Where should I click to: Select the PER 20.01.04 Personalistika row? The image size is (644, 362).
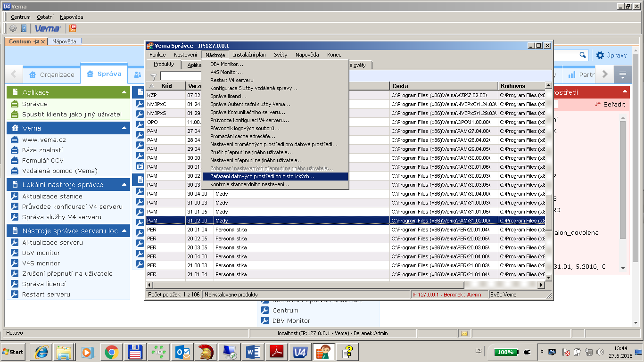[346, 230]
